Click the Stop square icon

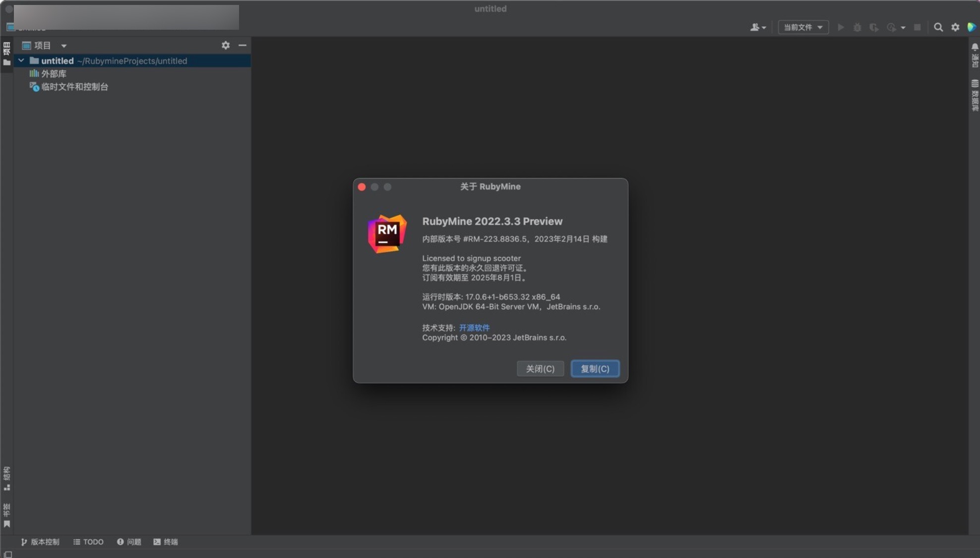tap(918, 27)
